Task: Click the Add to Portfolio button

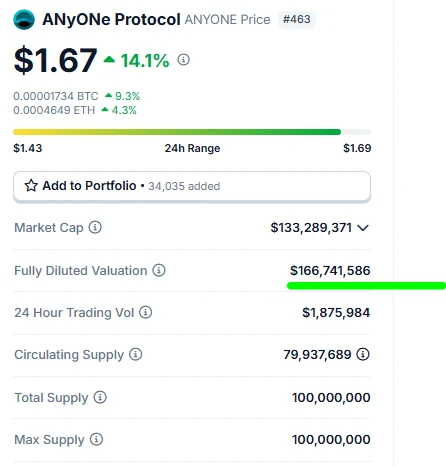Action: [192, 187]
